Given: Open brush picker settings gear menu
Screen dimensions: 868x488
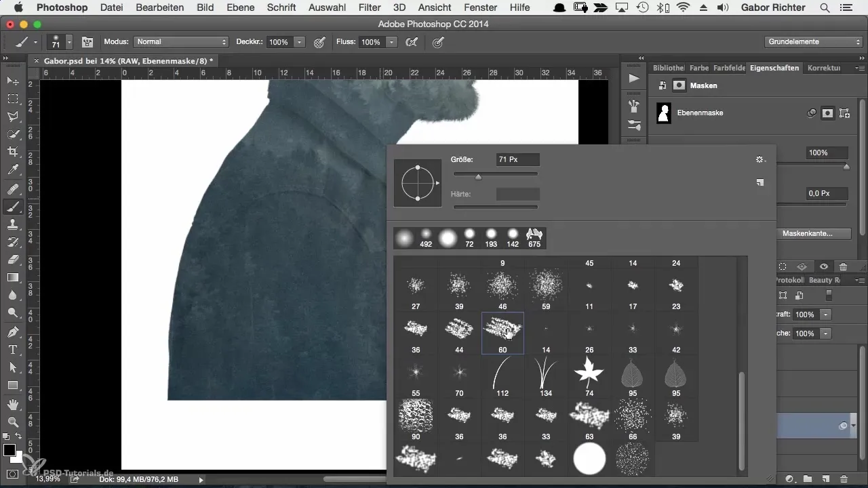Looking at the screenshot, I should (760, 159).
